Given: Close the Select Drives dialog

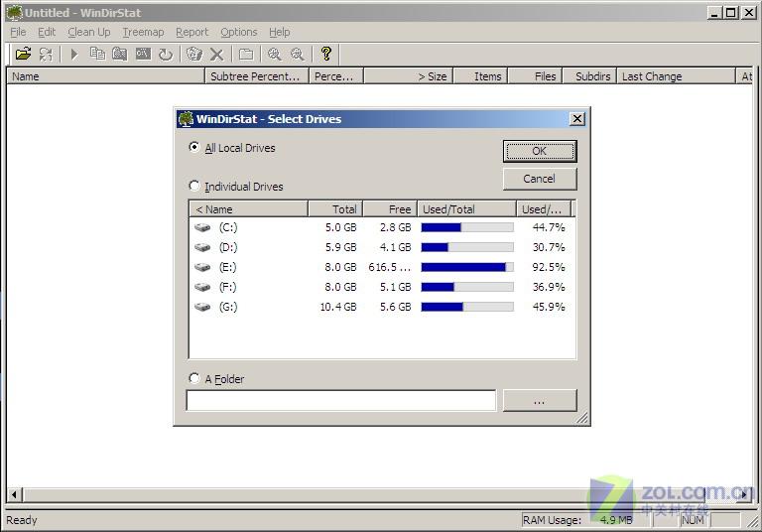Looking at the screenshot, I should (x=576, y=119).
